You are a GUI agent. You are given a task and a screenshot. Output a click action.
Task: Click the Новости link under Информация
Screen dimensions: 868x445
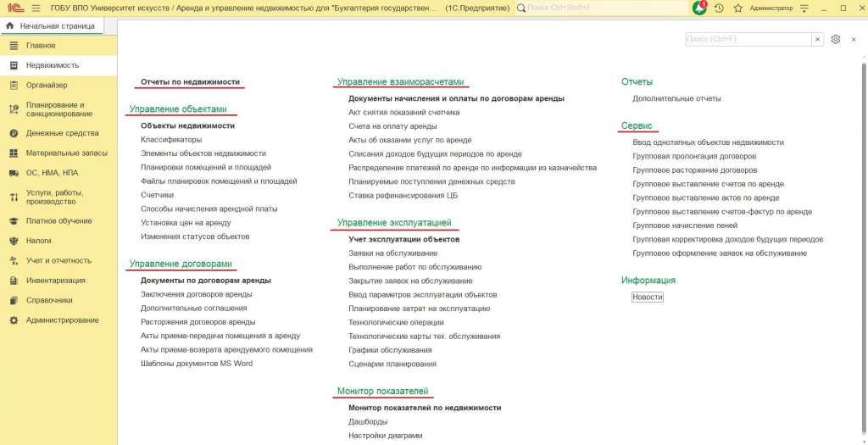pos(648,298)
